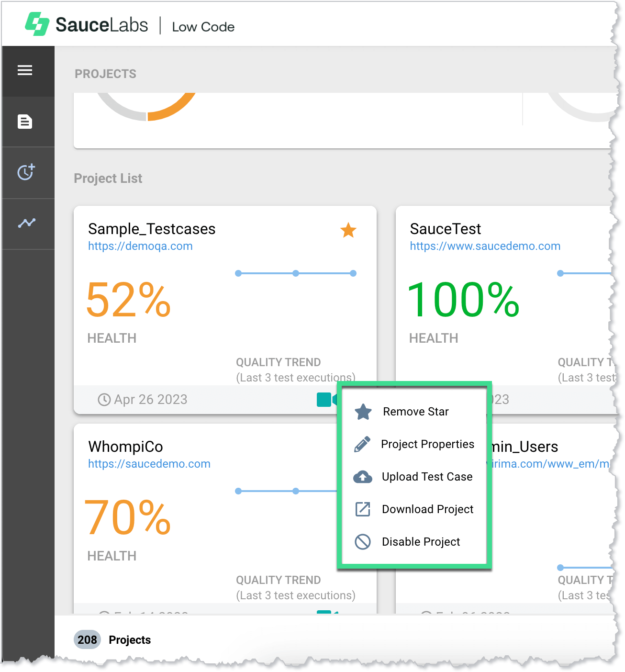Image resolution: width=625 pixels, height=672 pixels.
Task: Click the 208 Projects count badge
Action: (x=87, y=640)
